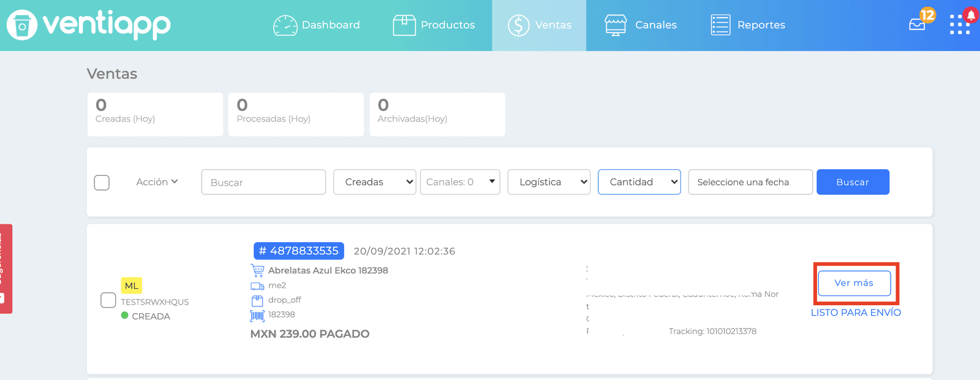Viewport: 980px width, 380px height.
Task: Open the Canales storefront icon
Action: point(616,25)
